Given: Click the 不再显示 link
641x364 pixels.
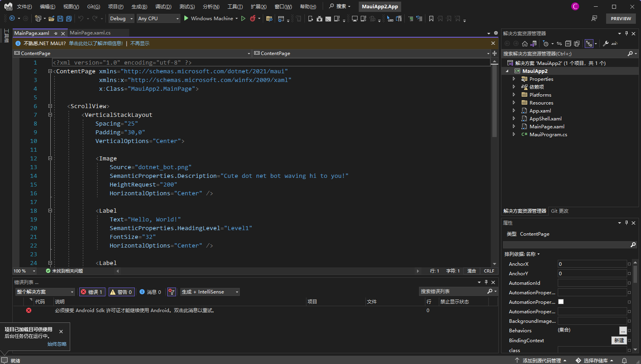Looking at the screenshot, I should [140, 44].
